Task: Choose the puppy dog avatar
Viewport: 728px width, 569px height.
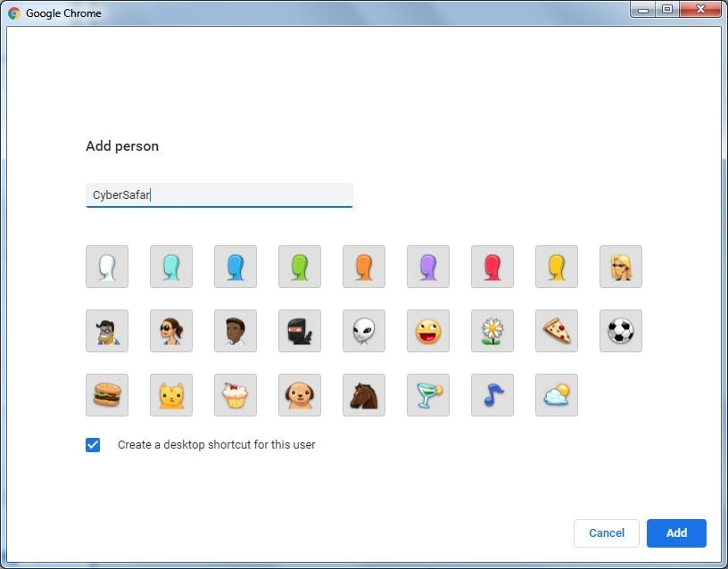Action: (300, 395)
